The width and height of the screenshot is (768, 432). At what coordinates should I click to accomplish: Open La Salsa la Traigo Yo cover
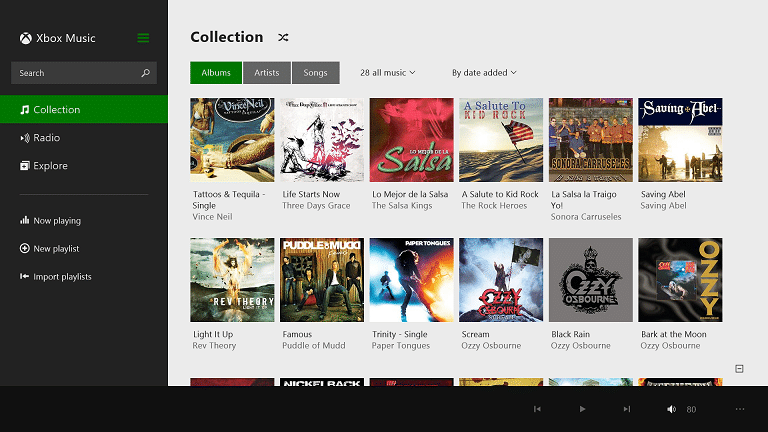(591, 140)
